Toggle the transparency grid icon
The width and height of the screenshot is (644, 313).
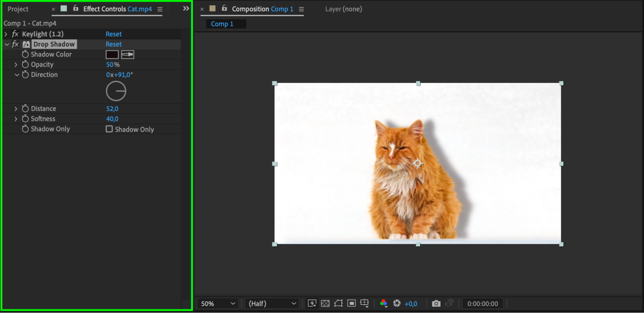pyautogui.click(x=325, y=303)
